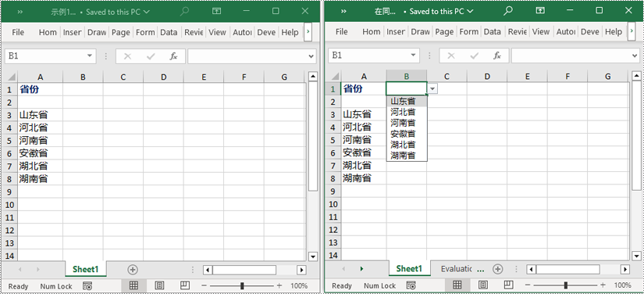Open Search in the right Excel window

point(508,11)
